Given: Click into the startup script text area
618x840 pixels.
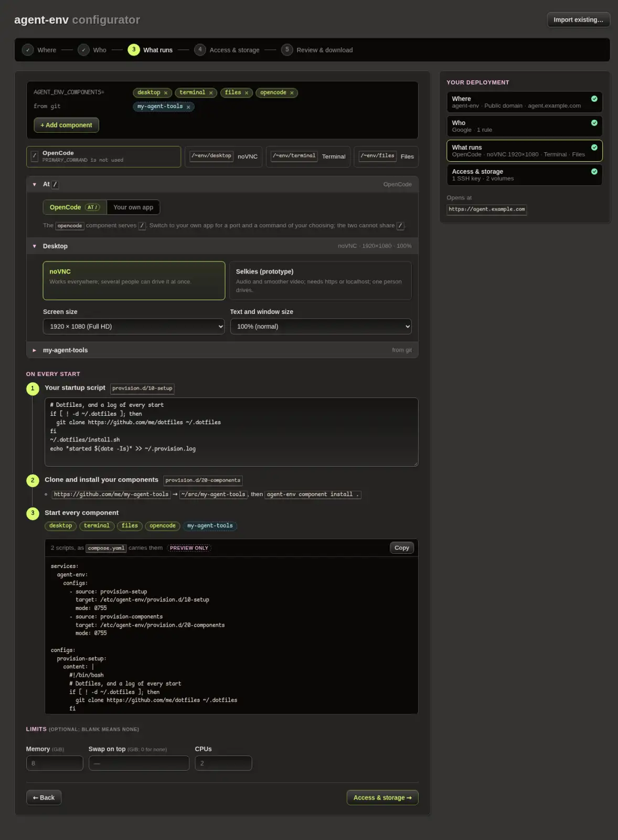Looking at the screenshot, I should click(231, 432).
